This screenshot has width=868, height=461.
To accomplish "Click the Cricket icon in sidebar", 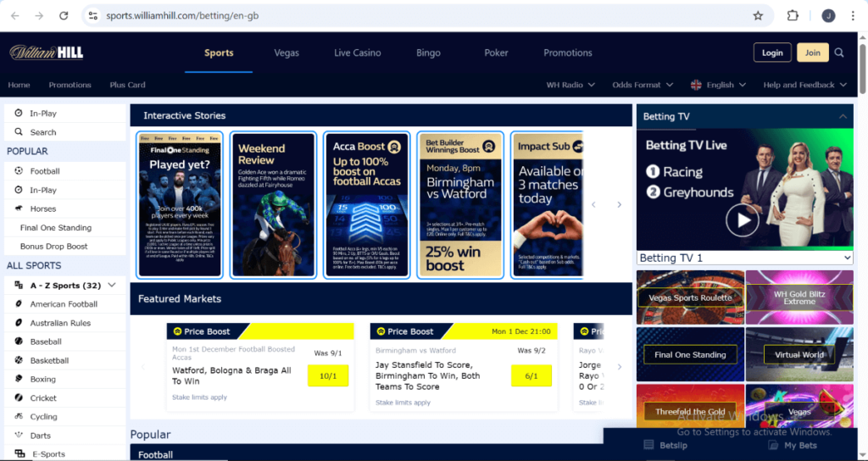I will click(x=19, y=398).
